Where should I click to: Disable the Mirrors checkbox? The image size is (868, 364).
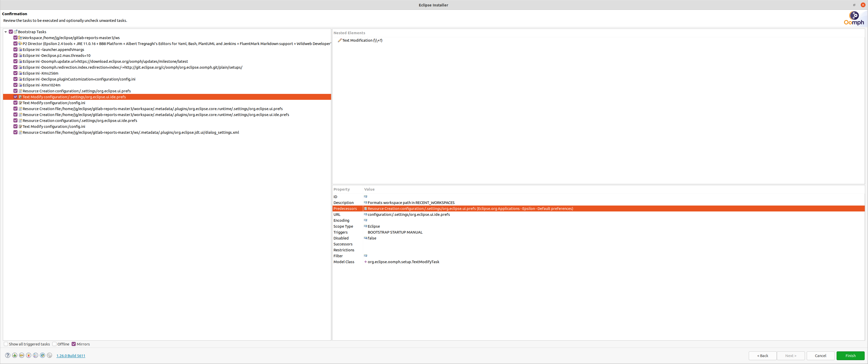pos(74,344)
